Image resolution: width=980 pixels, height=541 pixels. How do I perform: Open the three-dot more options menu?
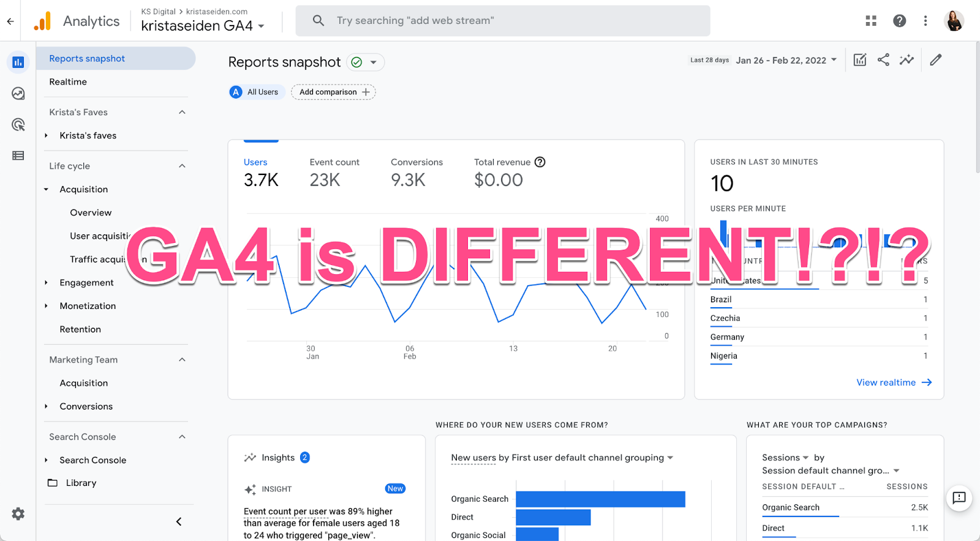tap(925, 21)
